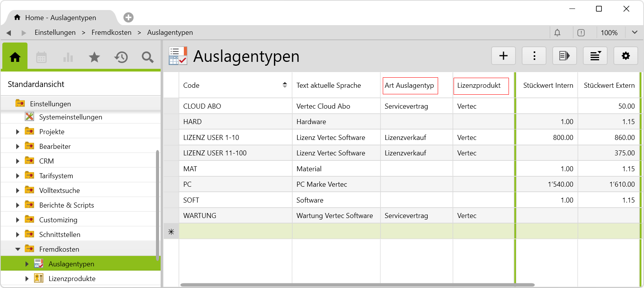This screenshot has width=644, height=288.
Task: Click the new row asterisk marker
Action: 171,232
